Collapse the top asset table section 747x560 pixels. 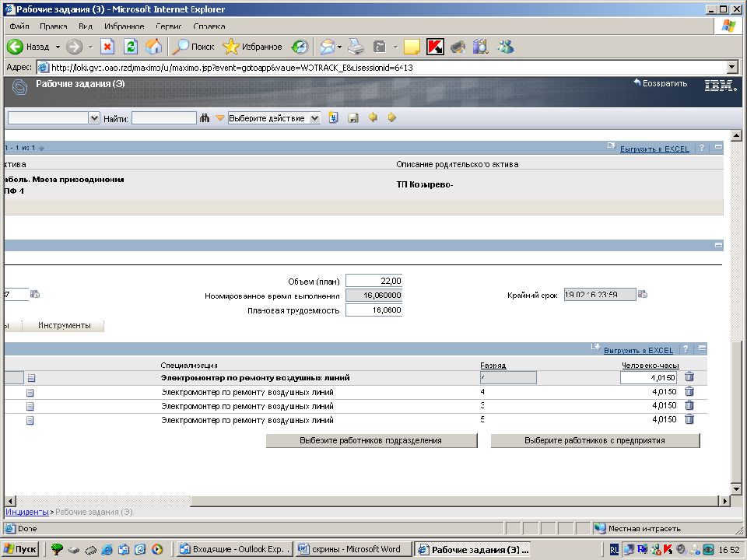(718, 148)
